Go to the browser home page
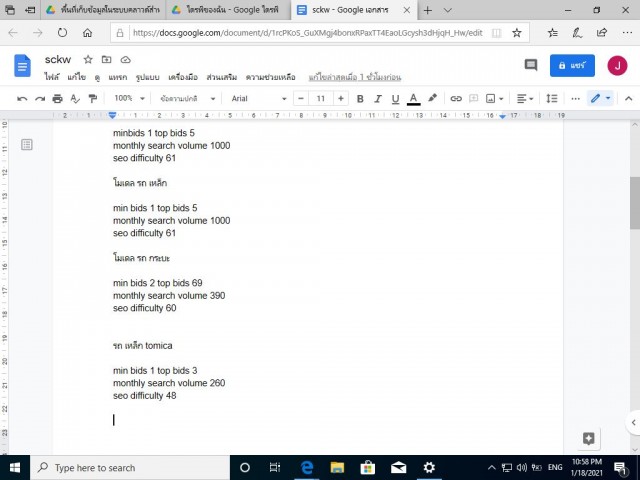Screen dimensions: 640x480 point(87,33)
